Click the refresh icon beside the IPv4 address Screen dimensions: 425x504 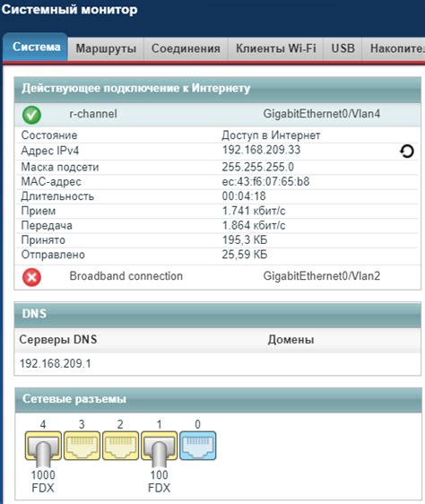(x=407, y=152)
